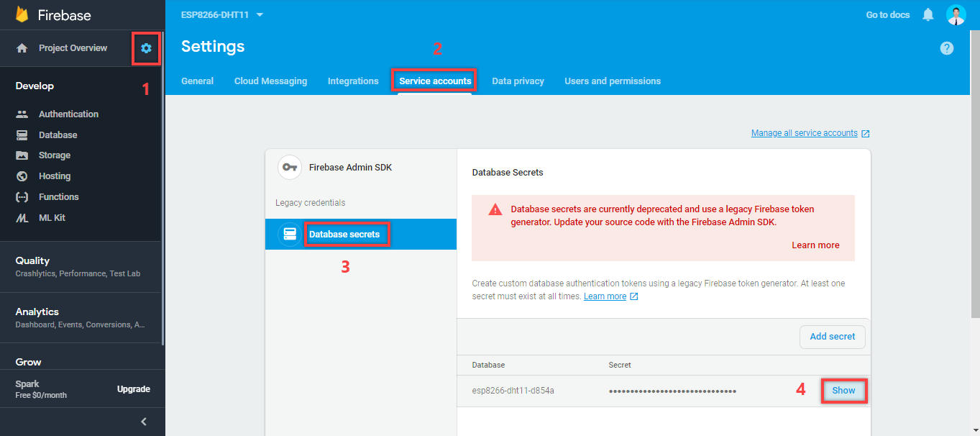The image size is (980, 436).
Task: Click external link icon after Learn more
Action: (633, 296)
